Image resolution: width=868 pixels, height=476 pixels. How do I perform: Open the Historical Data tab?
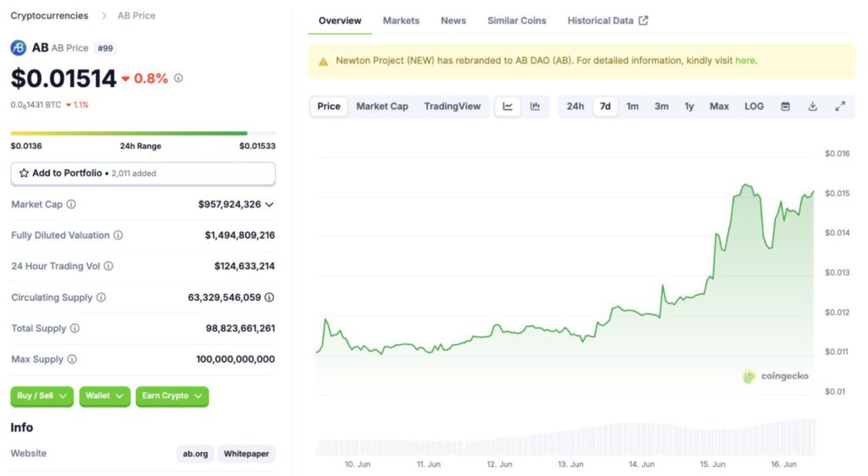607,20
